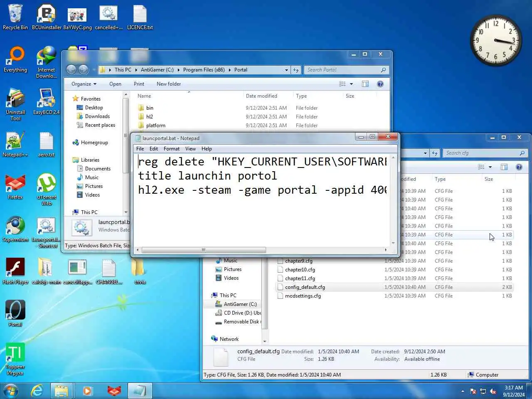532x399 pixels.
Task: Launch Uninstall Tool desktop icon
Action: (15, 105)
